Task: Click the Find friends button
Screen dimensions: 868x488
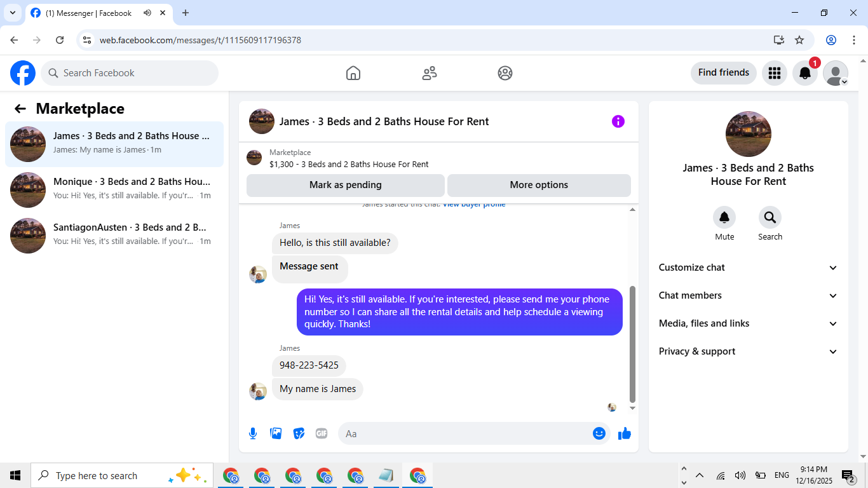Action: (724, 73)
